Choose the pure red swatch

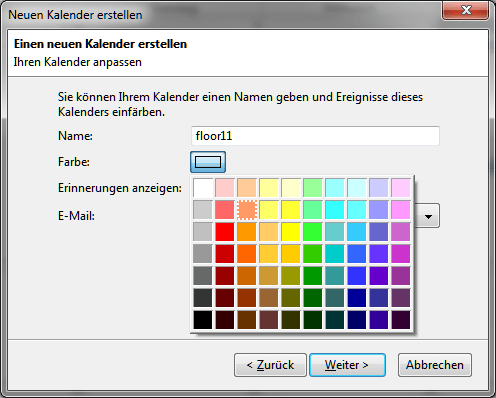225,232
